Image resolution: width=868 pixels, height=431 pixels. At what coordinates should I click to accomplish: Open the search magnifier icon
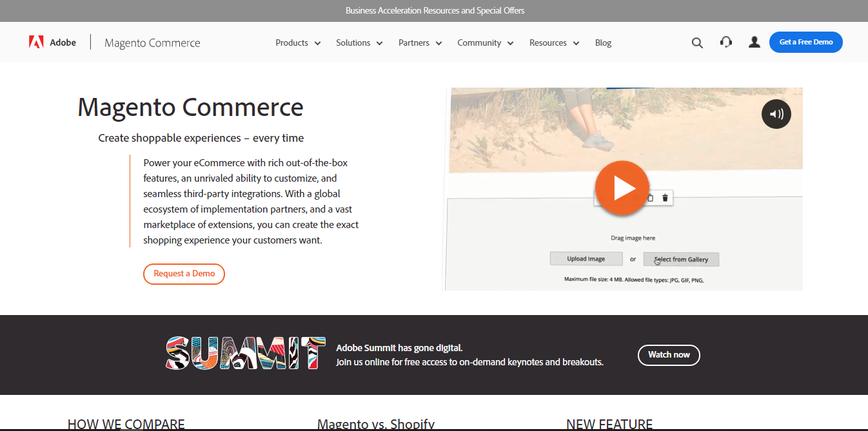[697, 43]
